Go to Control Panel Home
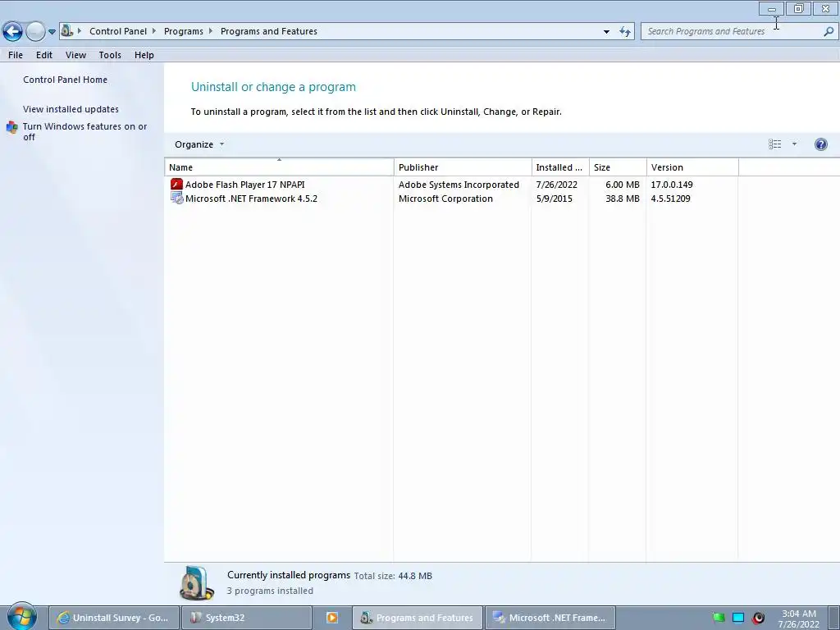The image size is (840, 630). pos(65,80)
